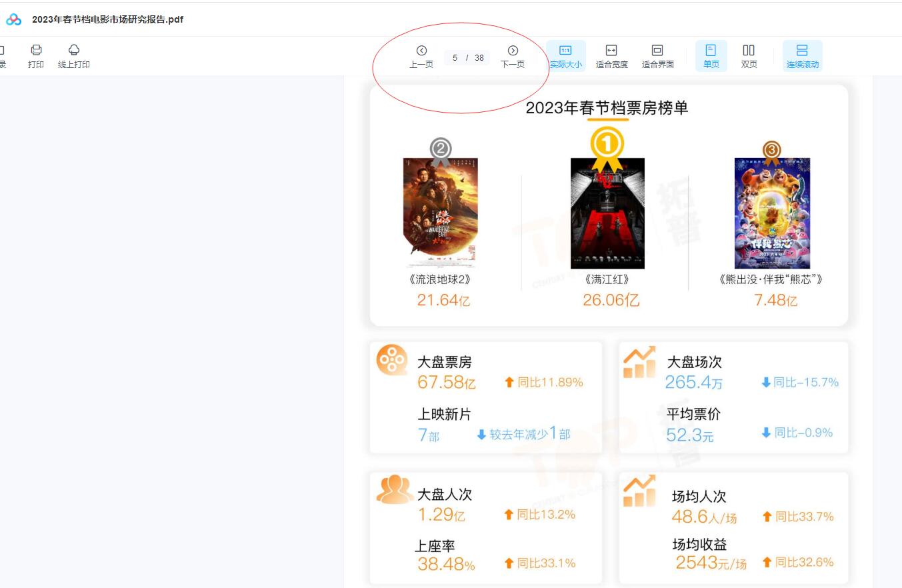Image resolution: width=902 pixels, height=588 pixels.
Task: Click the orange people icon by 大盘人次
Action: 394,490
